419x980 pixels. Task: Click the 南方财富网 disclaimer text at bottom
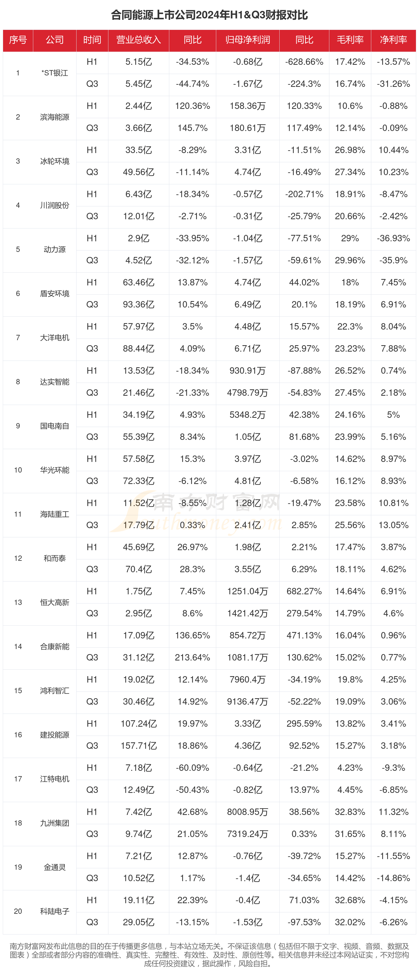[209, 955]
